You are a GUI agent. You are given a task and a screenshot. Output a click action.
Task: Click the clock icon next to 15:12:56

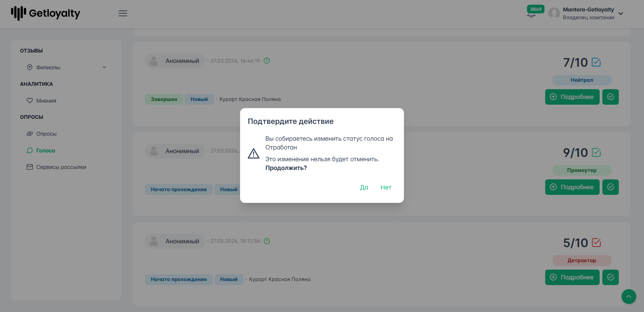(267, 241)
